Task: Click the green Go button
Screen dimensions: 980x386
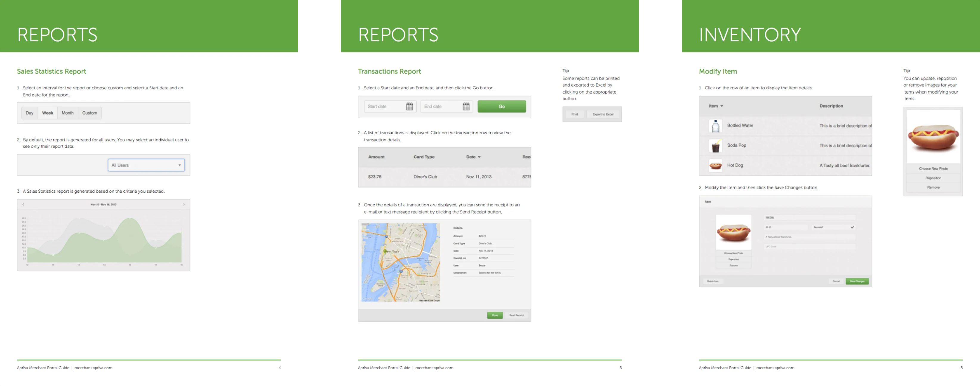Action: 501,107
